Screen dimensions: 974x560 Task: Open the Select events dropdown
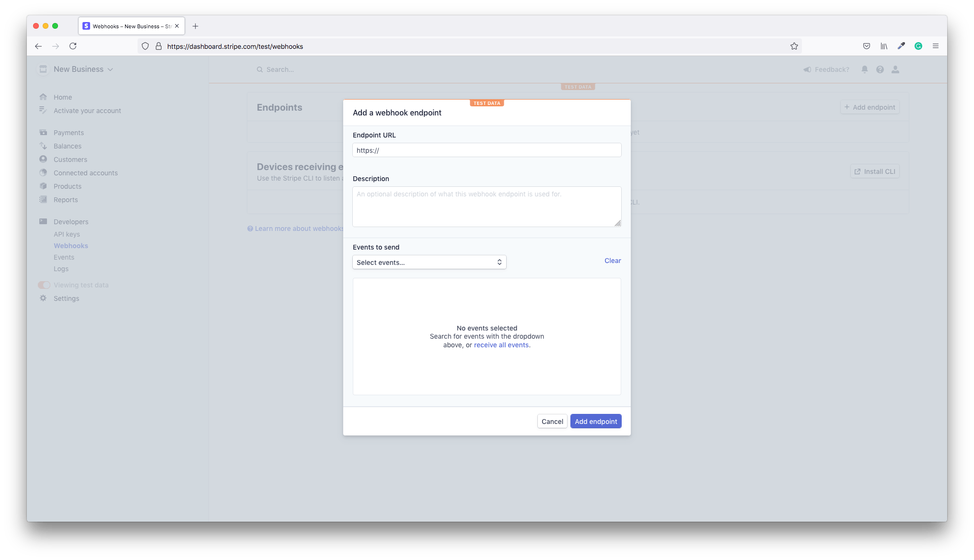[x=429, y=262]
